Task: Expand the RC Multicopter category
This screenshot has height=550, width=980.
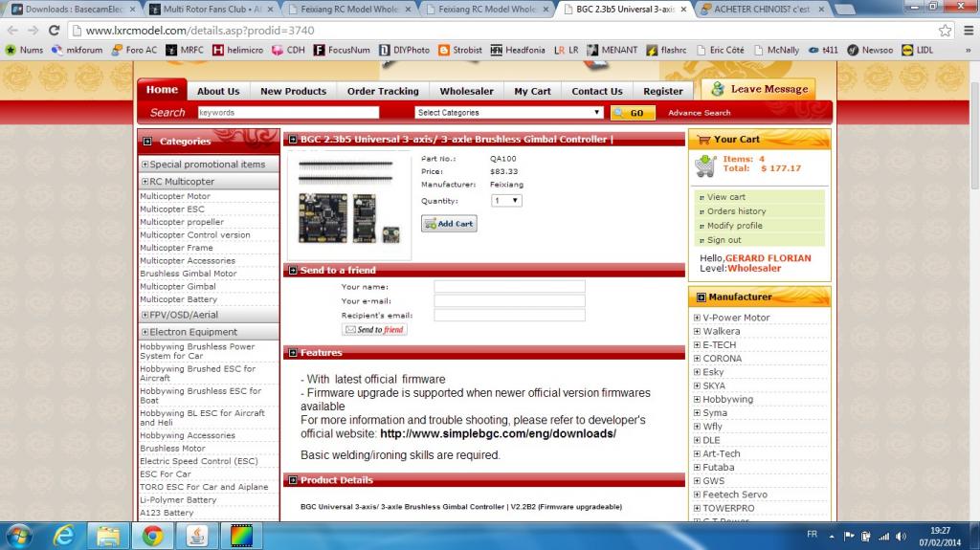Action: point(145,181)
